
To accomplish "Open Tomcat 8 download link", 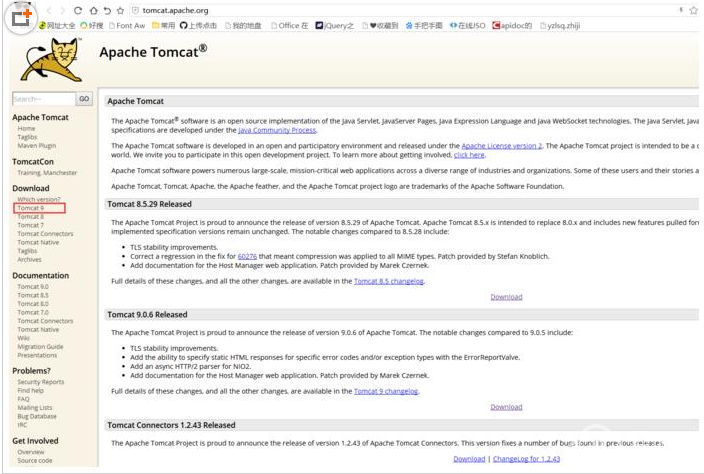I will (x=31, y=216).
